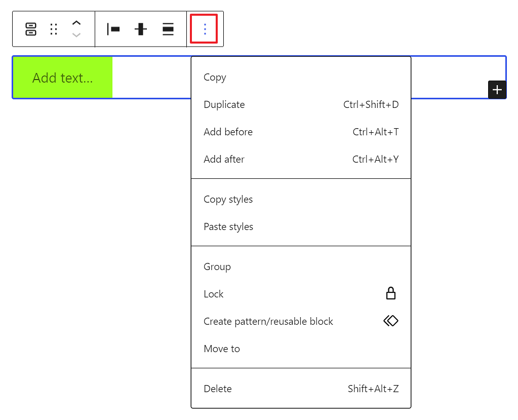This screenshot has width=518, height=420.
Task: Move the block up with the chevron icon
Action: (x=76, y=23)
